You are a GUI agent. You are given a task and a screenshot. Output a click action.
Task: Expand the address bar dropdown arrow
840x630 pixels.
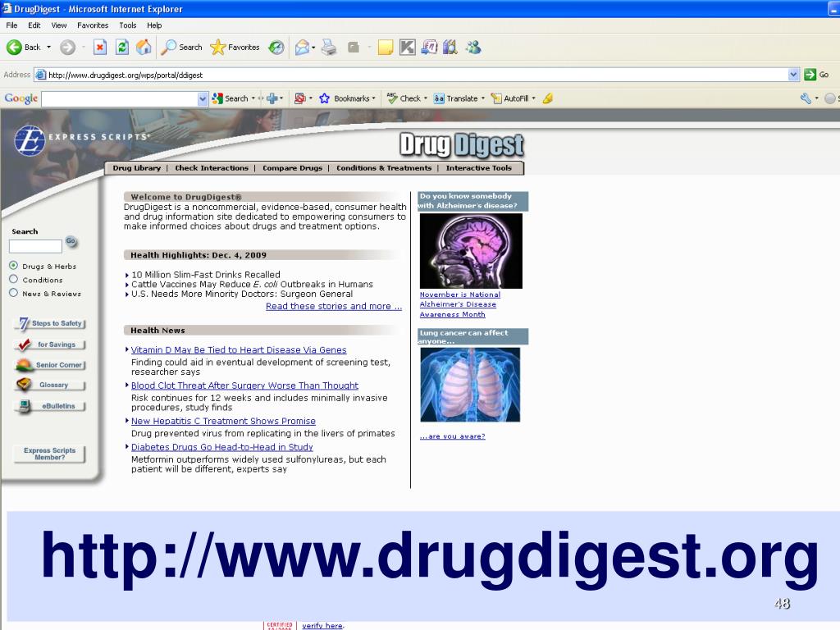pyautogui.click(x=793, y=75)
